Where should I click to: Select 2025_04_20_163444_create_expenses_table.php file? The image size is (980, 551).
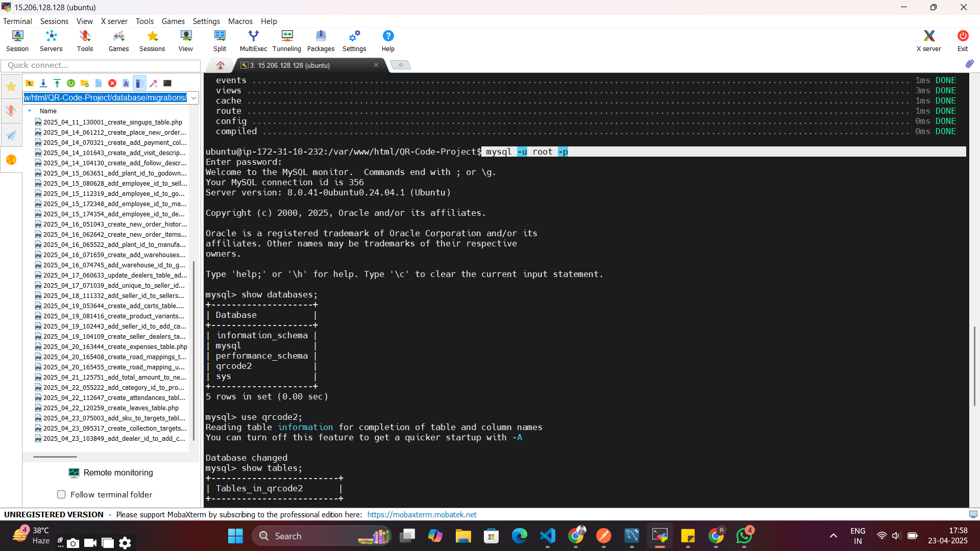point(115,347)
